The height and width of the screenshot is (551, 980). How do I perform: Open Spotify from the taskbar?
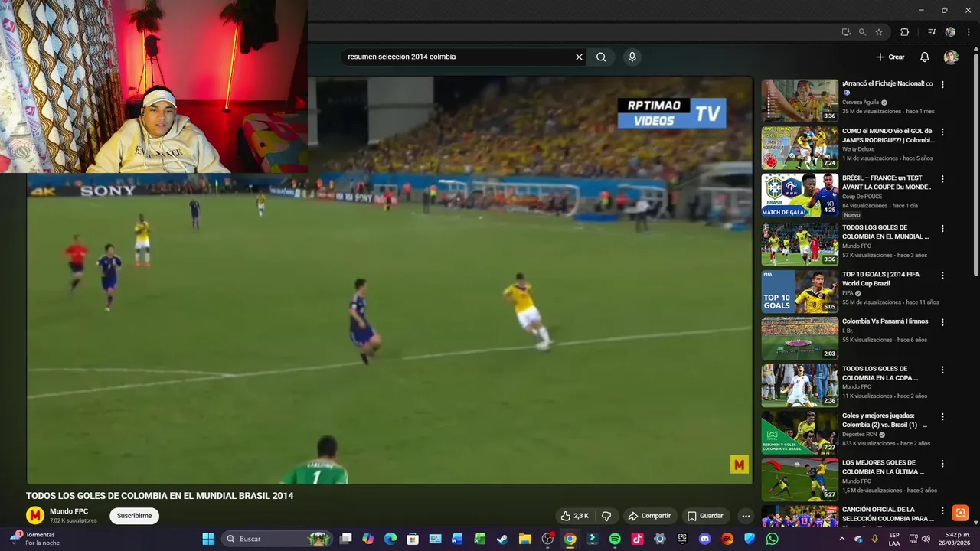click(615, 539)
